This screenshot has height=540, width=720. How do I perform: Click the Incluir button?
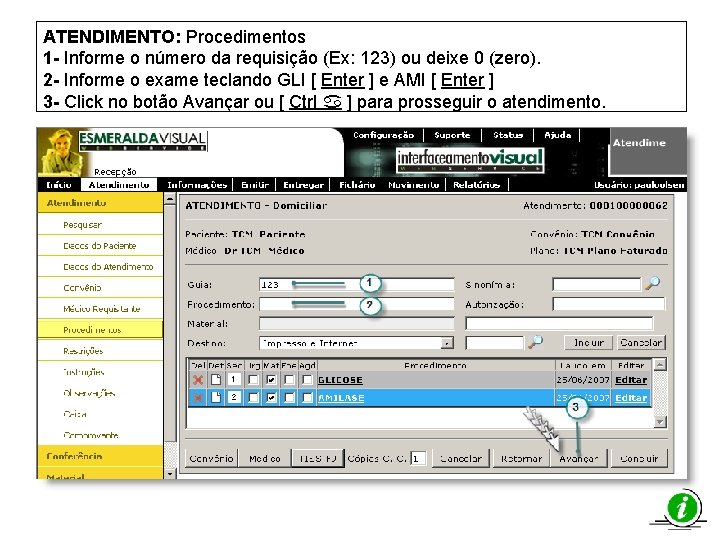(589, 343)
